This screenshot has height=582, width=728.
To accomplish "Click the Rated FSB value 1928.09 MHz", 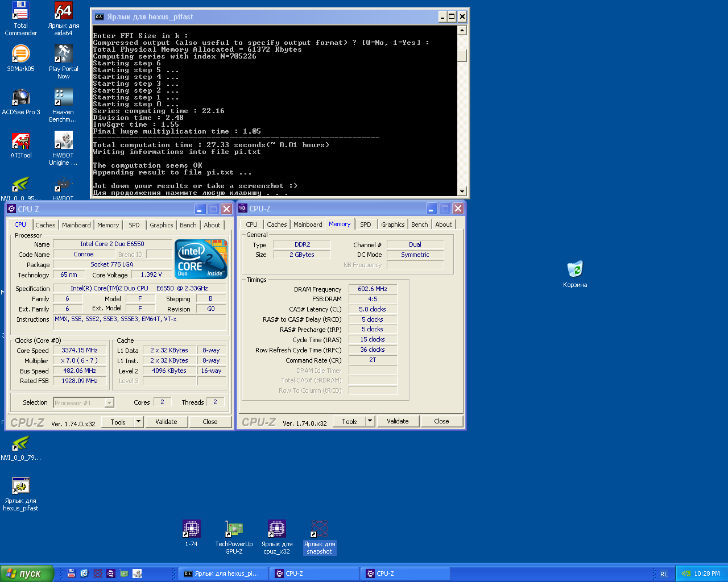I will point(80,381).
